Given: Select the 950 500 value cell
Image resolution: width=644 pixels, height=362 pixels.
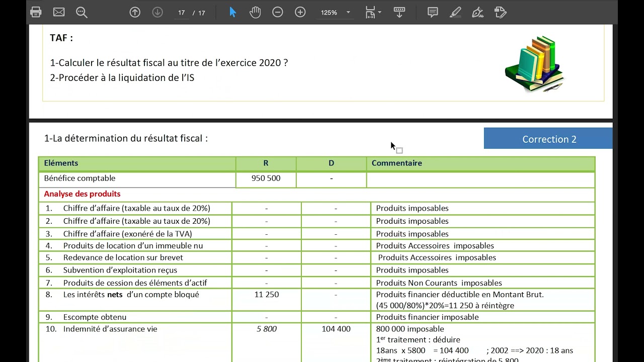Looking at the screenshot, I should (266, 178).
